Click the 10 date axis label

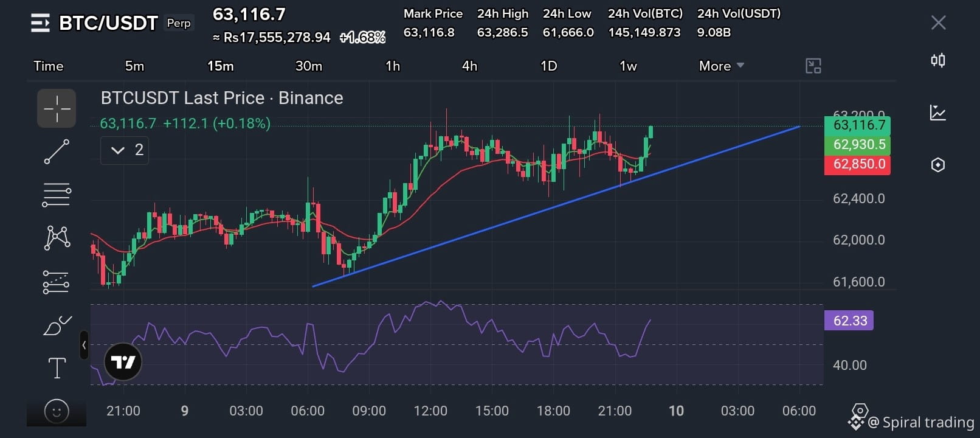pos(676,411)
